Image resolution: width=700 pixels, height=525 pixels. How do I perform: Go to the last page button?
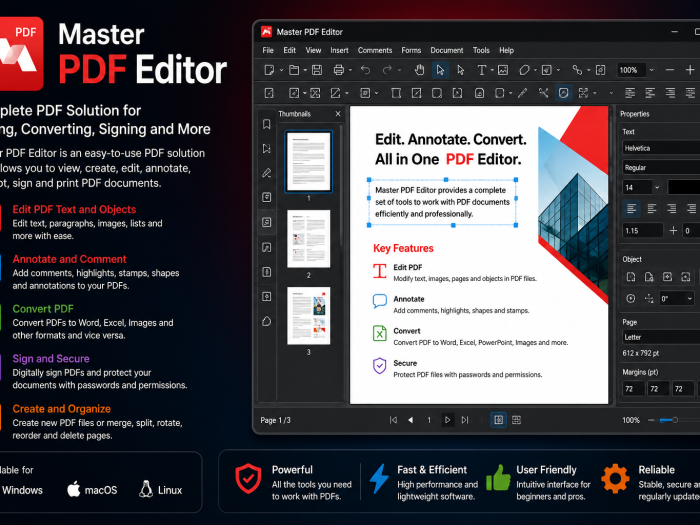[465, 420]
